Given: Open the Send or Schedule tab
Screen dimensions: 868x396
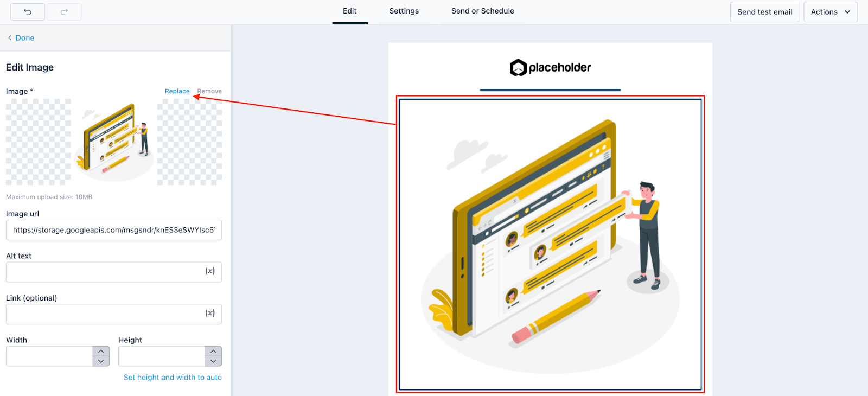Looking at the screenshot, I should coord(482,11).
